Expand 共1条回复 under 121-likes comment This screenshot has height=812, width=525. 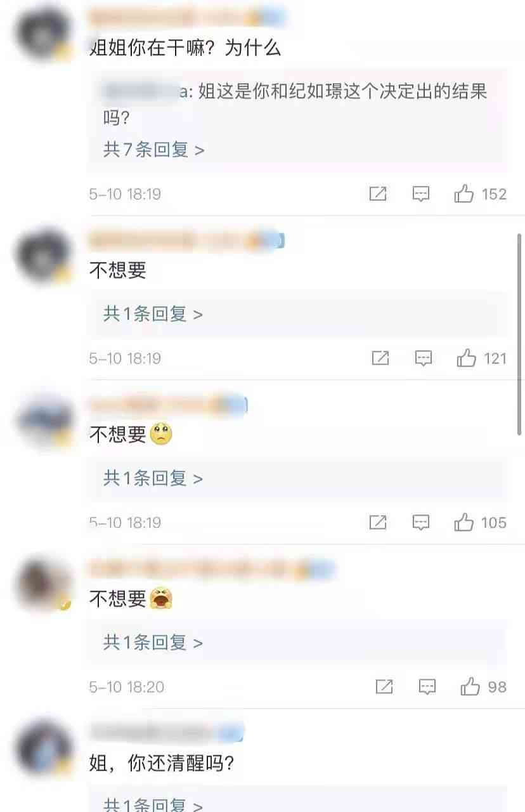click(x=153, y=314)
